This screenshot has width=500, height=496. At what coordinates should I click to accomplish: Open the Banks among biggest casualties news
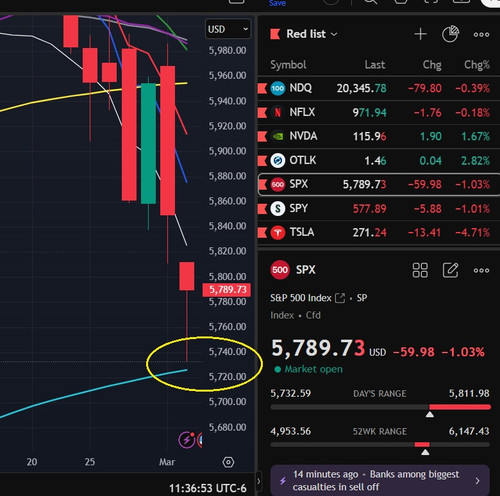(380, 480)
